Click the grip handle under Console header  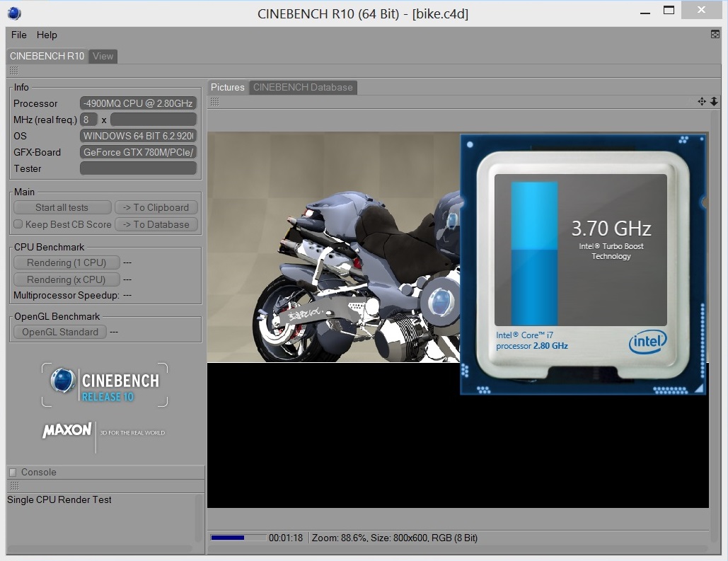[x=14, y=486]
